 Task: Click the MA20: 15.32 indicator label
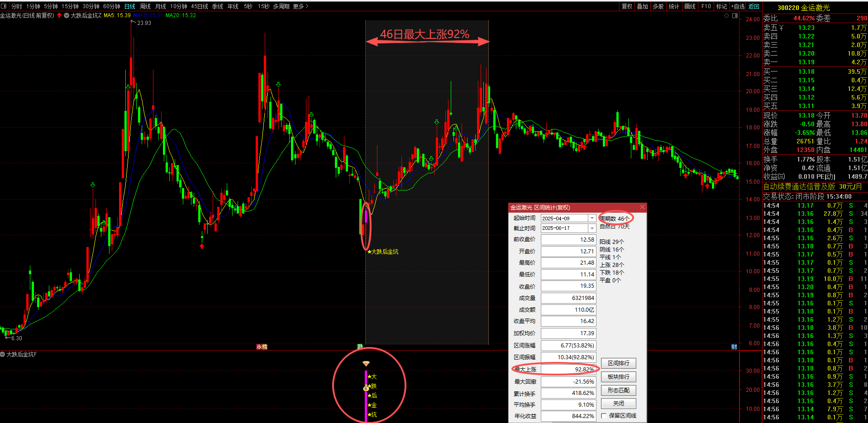pos(181,15)
